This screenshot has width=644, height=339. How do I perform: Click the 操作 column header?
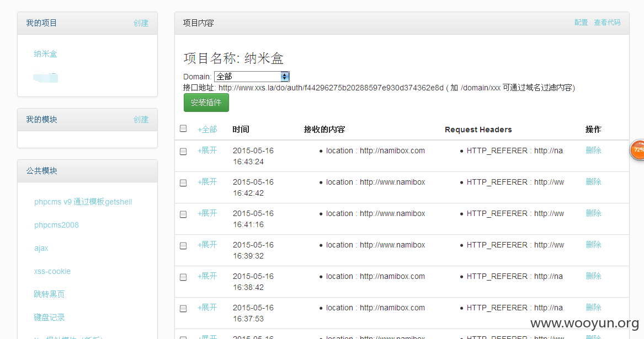(x=593, y=130)
